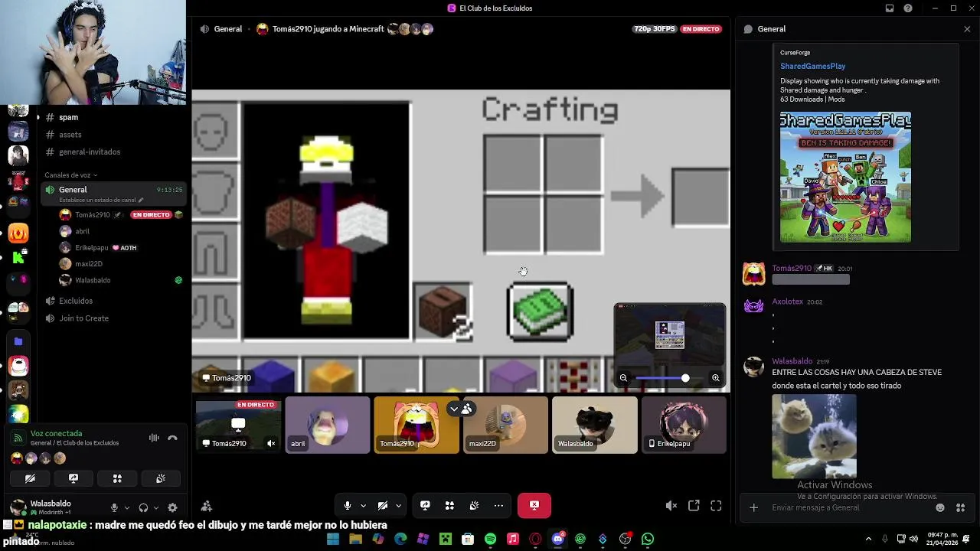Open the orange flame server icon

coord(18,233)
